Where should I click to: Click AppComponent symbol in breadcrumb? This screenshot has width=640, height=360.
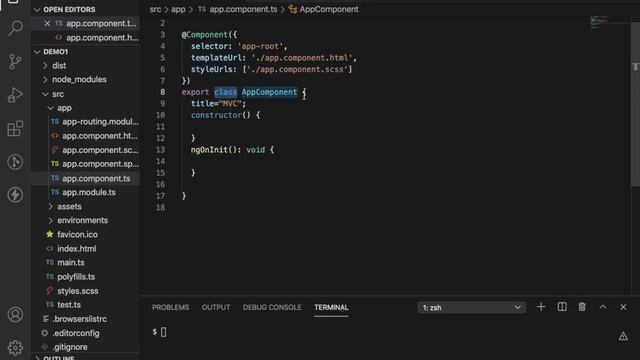[329, 9]
